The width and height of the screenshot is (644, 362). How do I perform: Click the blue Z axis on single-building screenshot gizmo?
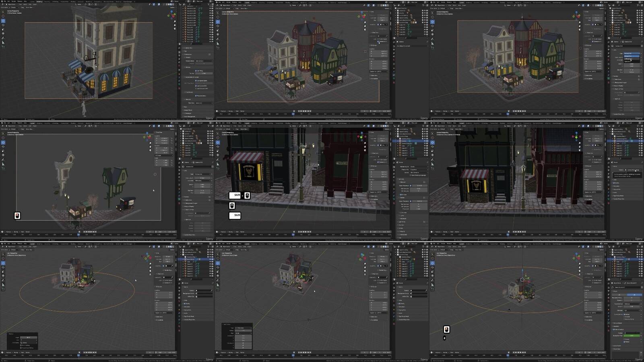(171, 11)
